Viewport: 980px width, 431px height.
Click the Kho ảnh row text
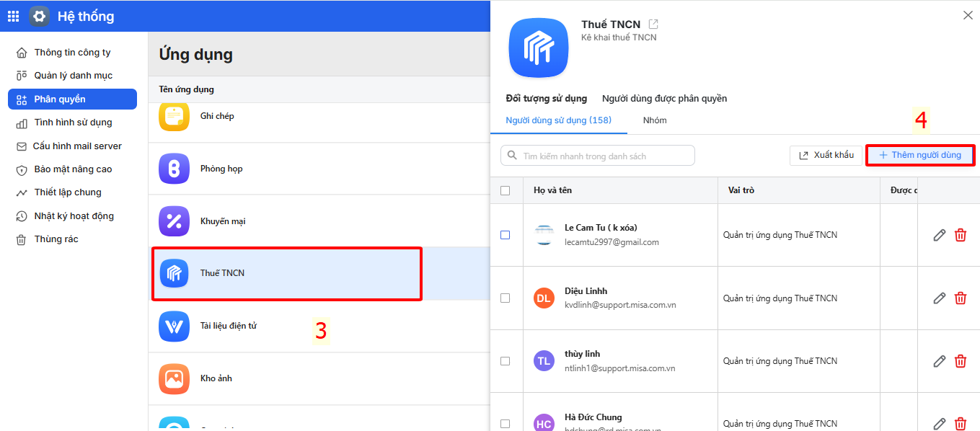[x=216, y=378]
